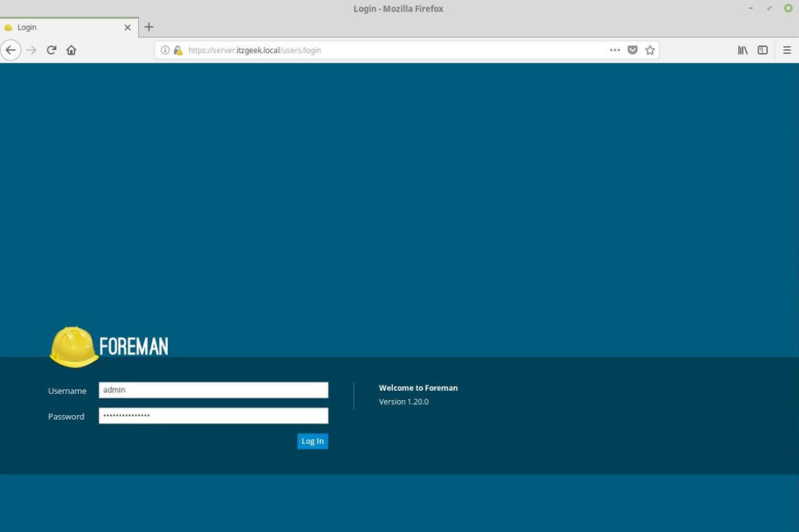Show site information icon in address bar
Image resolution: width=799 pixels, height=532 pixels.
coord(165,50)
